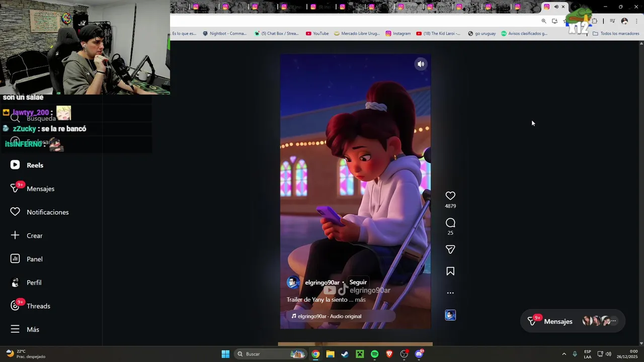Click the microphone icon in system tray
The image size is (644, 362).
[575, 354]
